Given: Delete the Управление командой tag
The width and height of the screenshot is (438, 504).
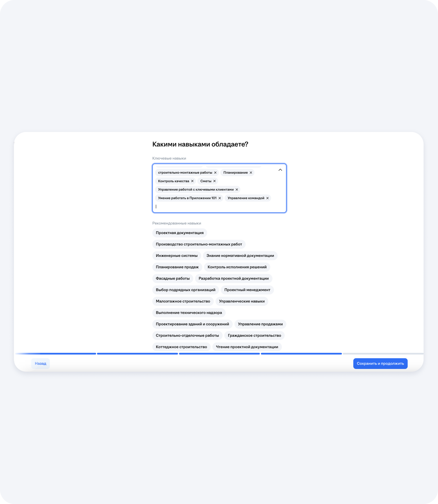Looking at the screenshot, I should point(267,198).
